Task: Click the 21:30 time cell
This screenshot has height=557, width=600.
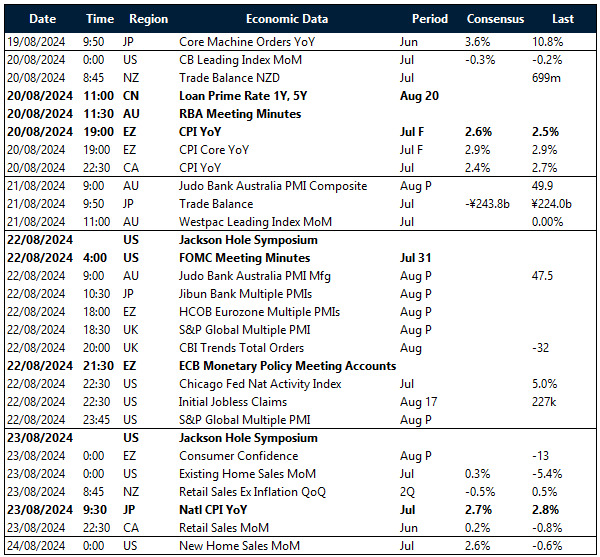Action: pos(98,365)
